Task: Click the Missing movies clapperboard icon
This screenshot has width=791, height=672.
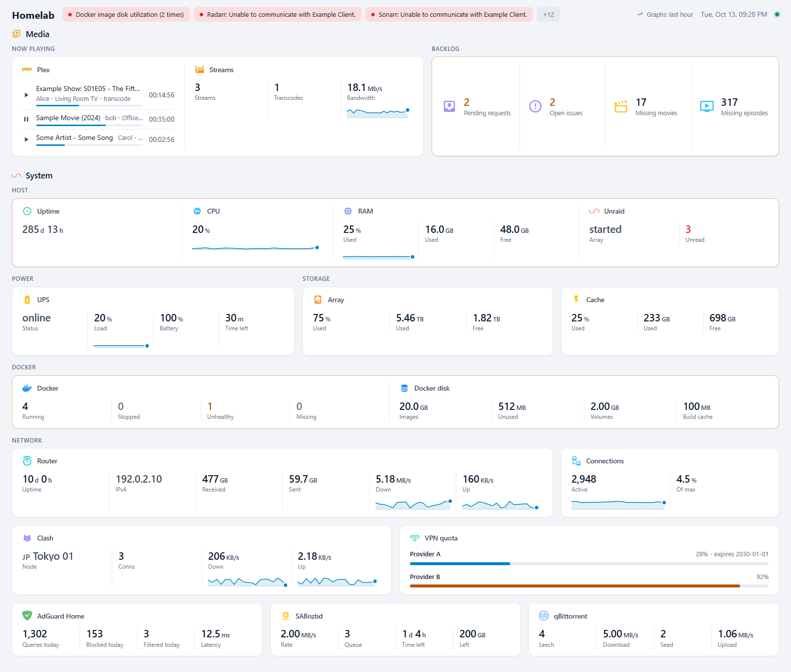Action: coord(621,106)
